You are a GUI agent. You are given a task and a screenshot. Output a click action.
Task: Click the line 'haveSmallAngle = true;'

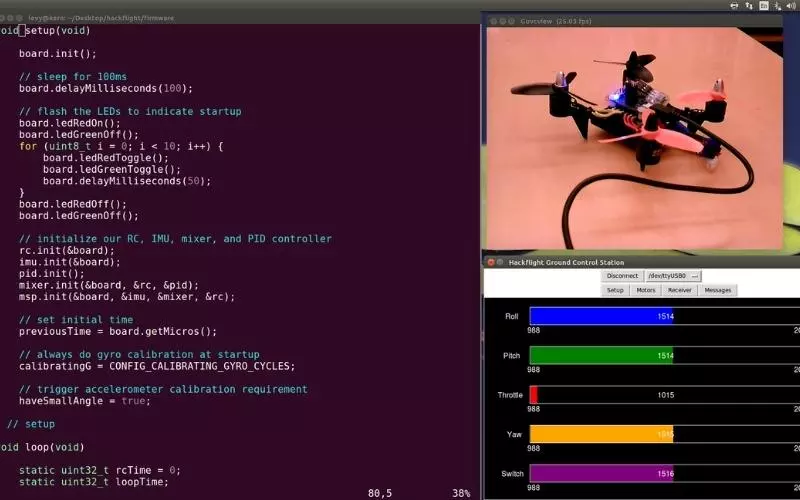point(85,401)
